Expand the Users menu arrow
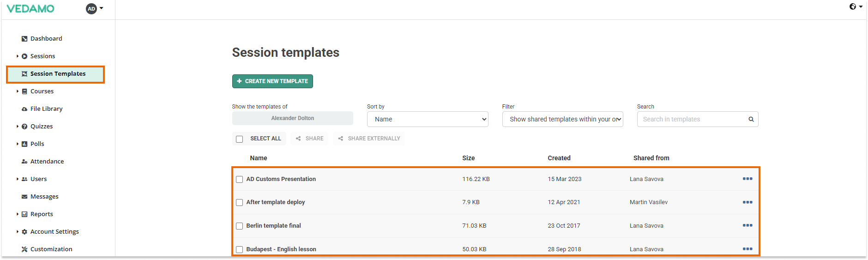This screenshot has width=868, height=260. click(18, 179)
